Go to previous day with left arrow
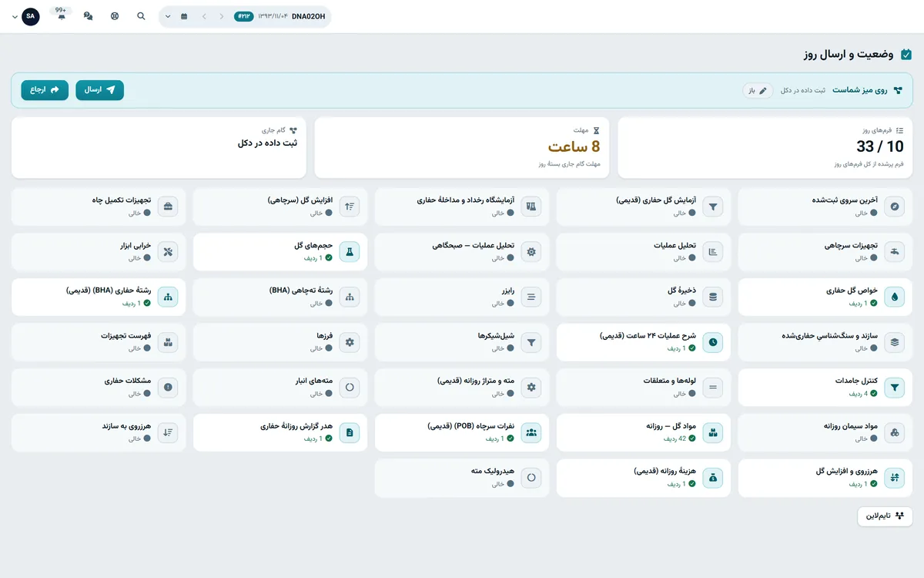Image resolution: width=924 pixels, height=578 pixels. 204,16
